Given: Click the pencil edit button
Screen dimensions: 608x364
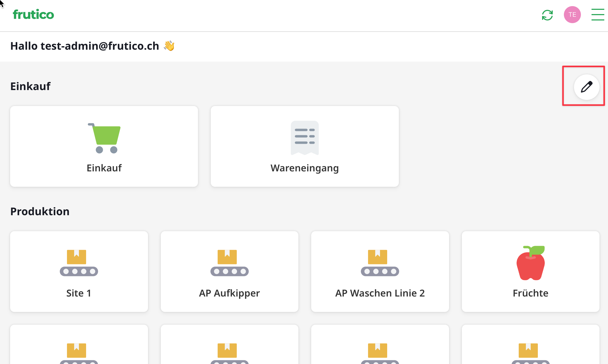Looking at the screenshot, I should [x=586, y=87].
